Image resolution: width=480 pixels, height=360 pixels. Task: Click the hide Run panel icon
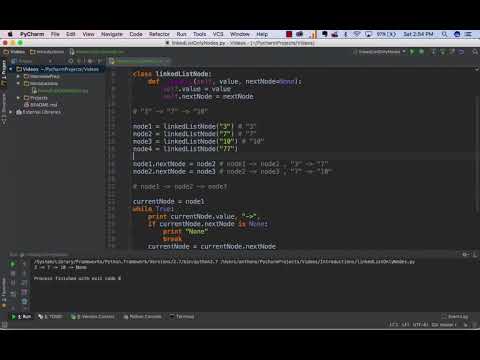(475, 254)
